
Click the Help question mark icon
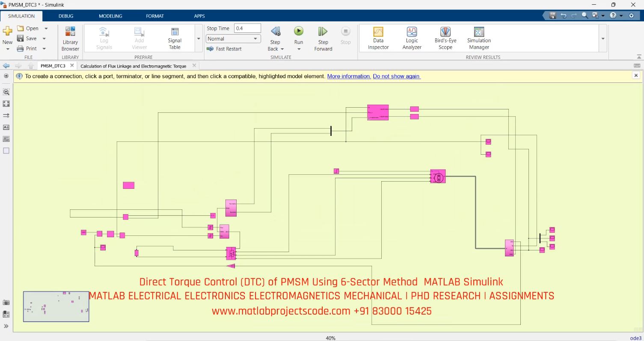coord(613,15)
